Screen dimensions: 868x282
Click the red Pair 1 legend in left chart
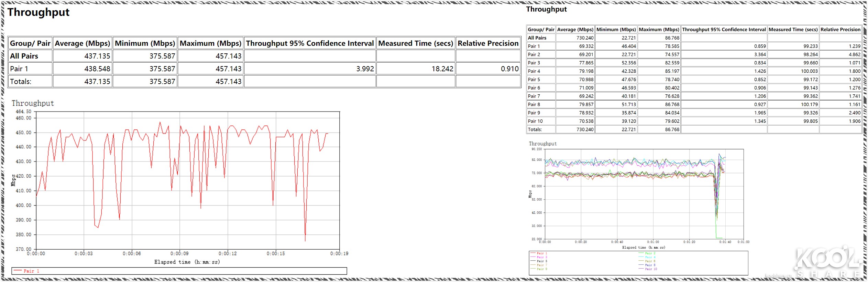tap(31, 271)
